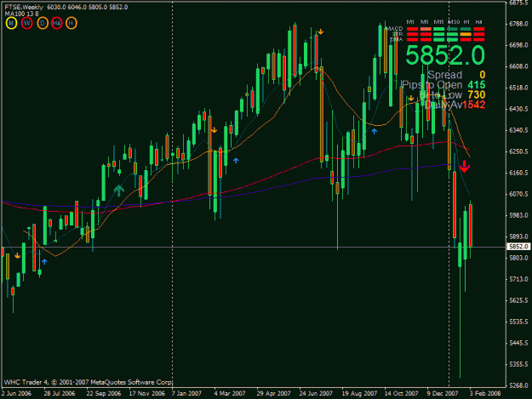Image resolution: width=532 pixels, height=399 pixels.
Task: Select the teal double up arrow near September 2006
Action: tap(118, 191)
